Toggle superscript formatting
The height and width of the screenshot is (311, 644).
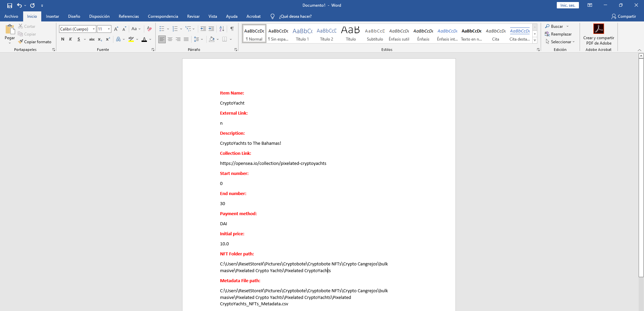coord(108,39)
